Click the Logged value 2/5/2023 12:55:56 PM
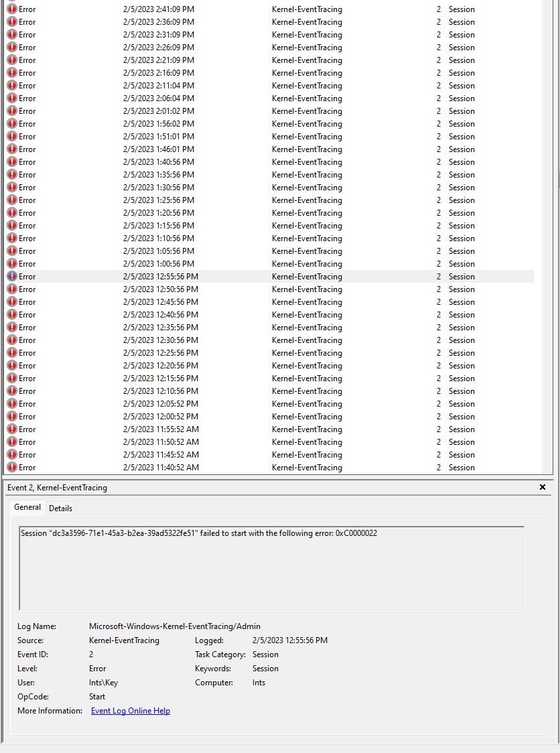 point(290,640)
